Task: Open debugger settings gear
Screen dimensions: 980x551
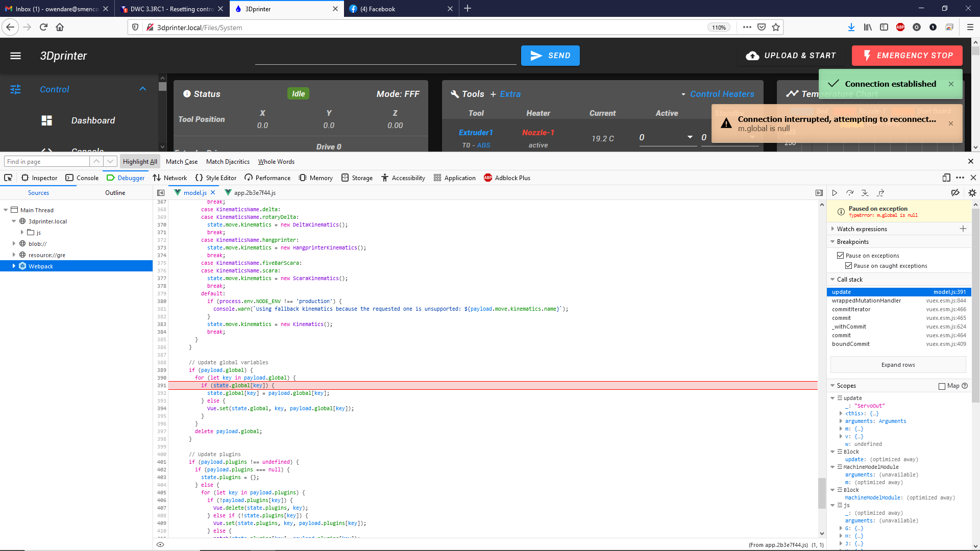Action: (x=972, y=193)
